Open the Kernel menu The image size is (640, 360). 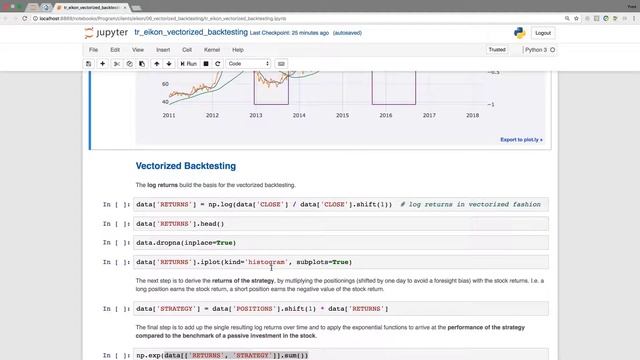[212, 50]
